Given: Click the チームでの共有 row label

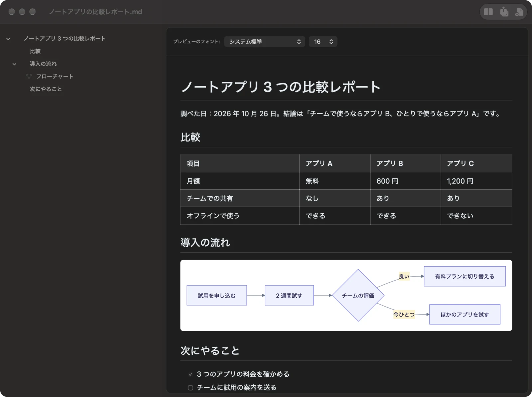Looking at the screenshot, I should coord(240,198).
